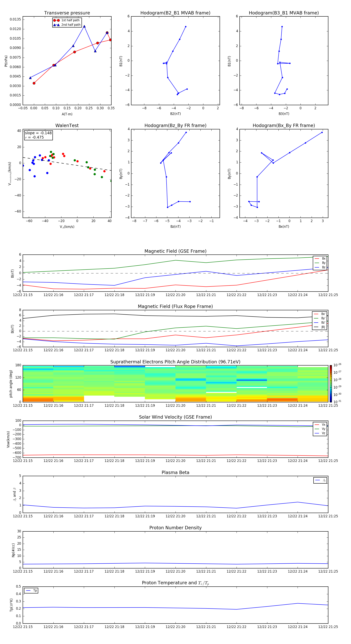Click 'Bz' in GSE magnetic field legend
The height and width of the screenshot is (644, 351).
pyautogui.click(x=324, y=267)
